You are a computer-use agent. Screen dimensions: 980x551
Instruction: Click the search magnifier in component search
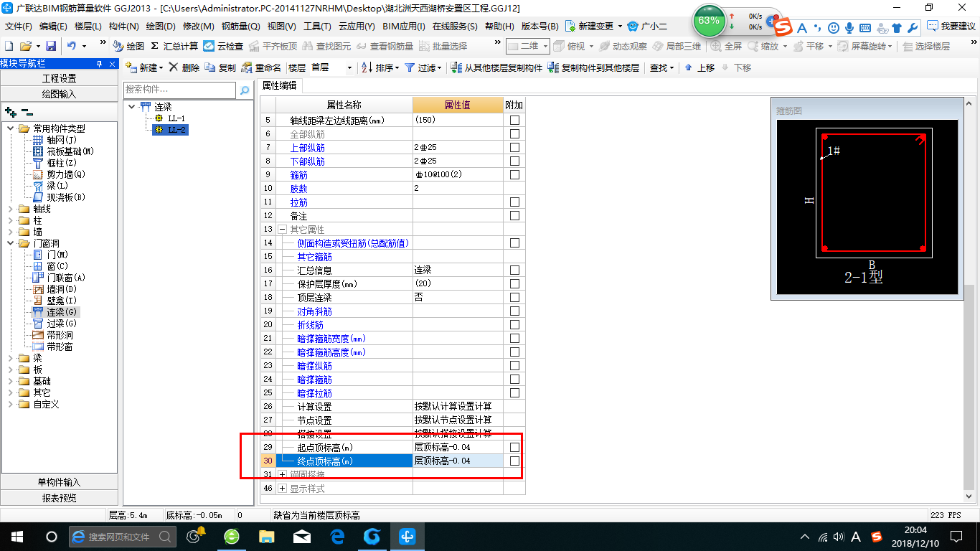coord(245,90)
